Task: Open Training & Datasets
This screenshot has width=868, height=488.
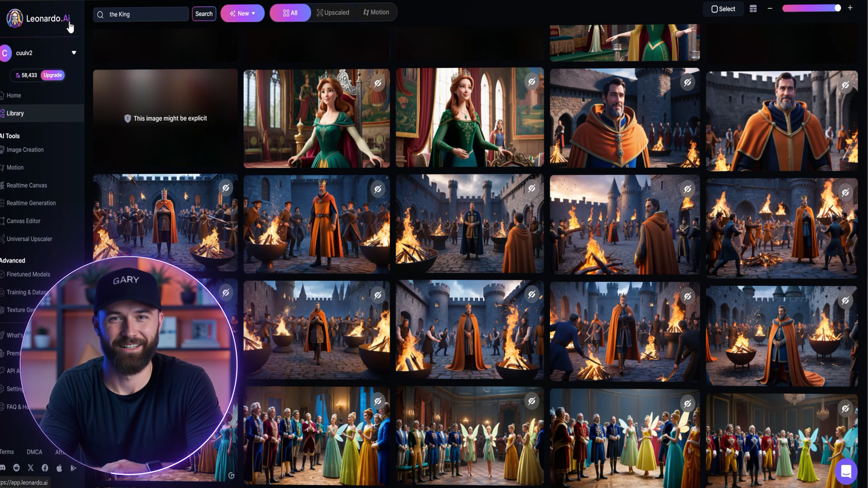Action: (x=27, y=292)
